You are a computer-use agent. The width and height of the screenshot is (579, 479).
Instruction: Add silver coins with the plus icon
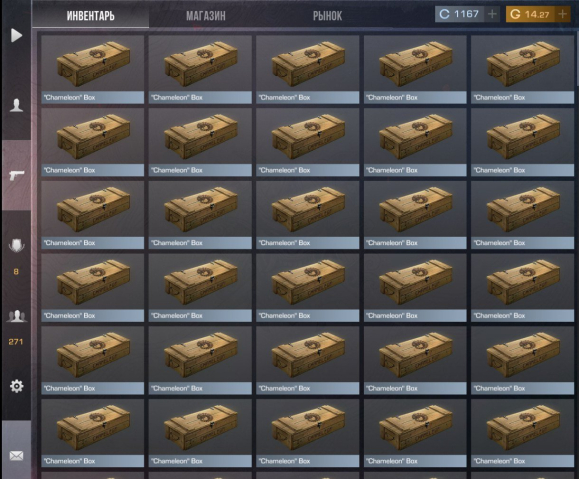[x=492, y=14]
